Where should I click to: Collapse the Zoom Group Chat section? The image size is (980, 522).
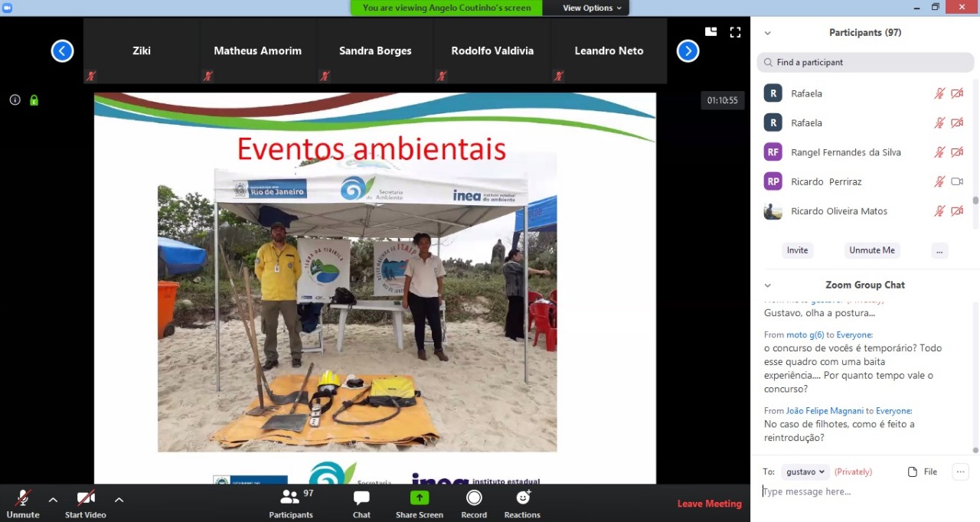[x=768, y=285]
